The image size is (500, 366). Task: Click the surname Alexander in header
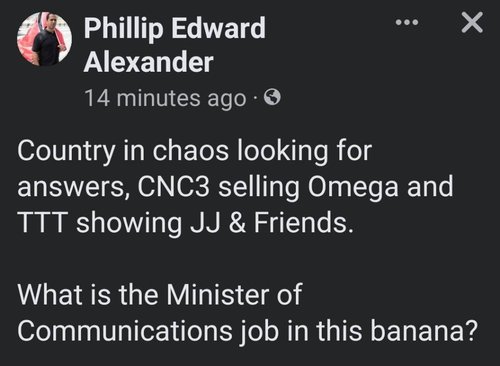click(x=148, y=63)
